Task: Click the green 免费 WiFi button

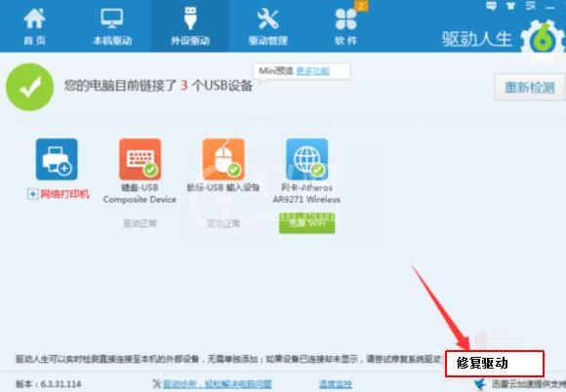Action: tap(306, 223)
